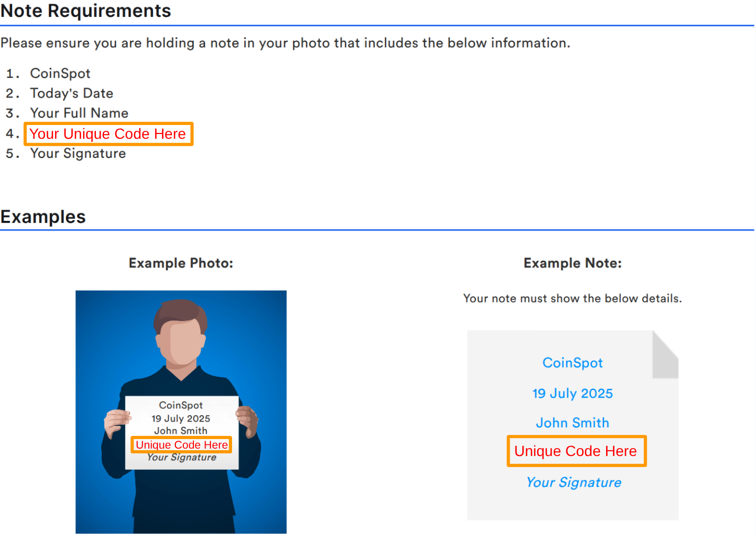The image size is (756, 536).
Task: Click italic "Your Signature" on example note
Action: (x=574, y=483)
